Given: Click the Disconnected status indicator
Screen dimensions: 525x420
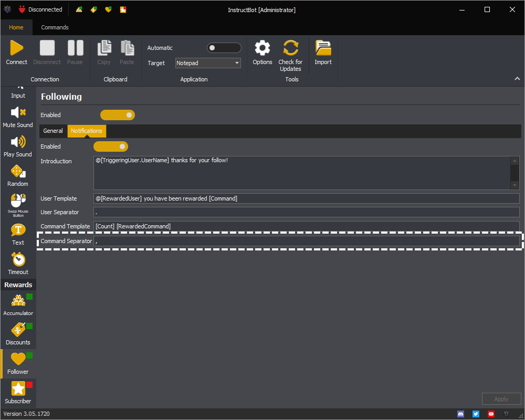Looking at the screenshot, I should pyautogui.click(x=40, y=10).
